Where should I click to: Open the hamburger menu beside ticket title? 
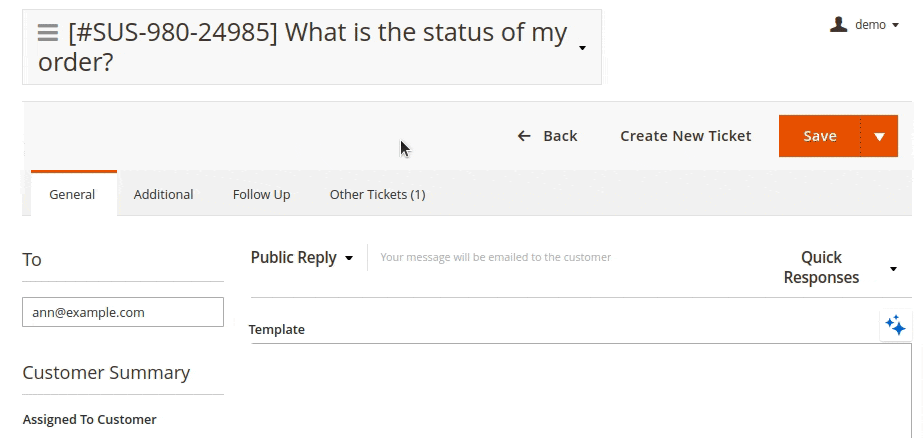click(47, 32)
